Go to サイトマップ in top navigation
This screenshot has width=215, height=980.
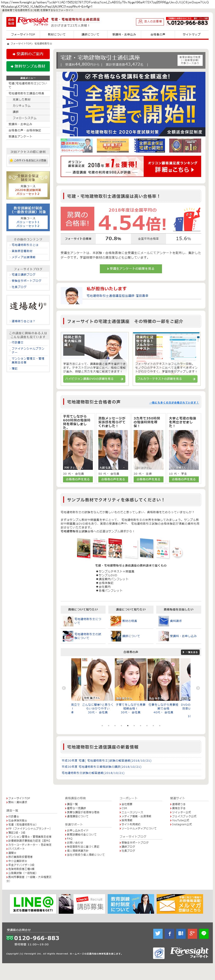click(x=191, y=34)
